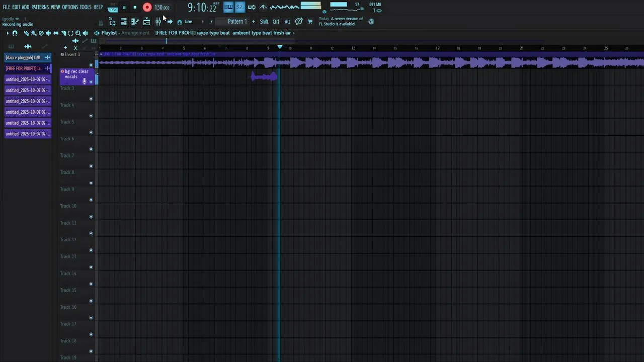Viewport: 644px width, 362px height.
Task: Select (dance pluggnb) clip in picker
Action: point(28,57)
